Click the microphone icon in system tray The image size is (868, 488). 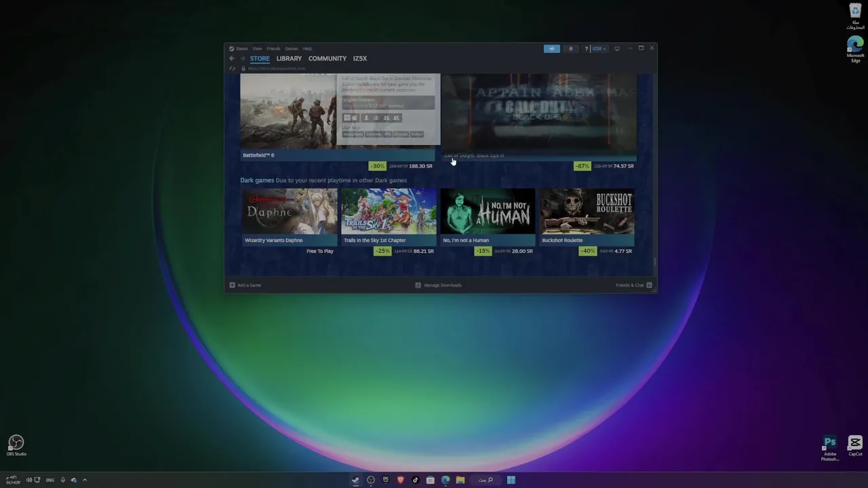point(63,480)
